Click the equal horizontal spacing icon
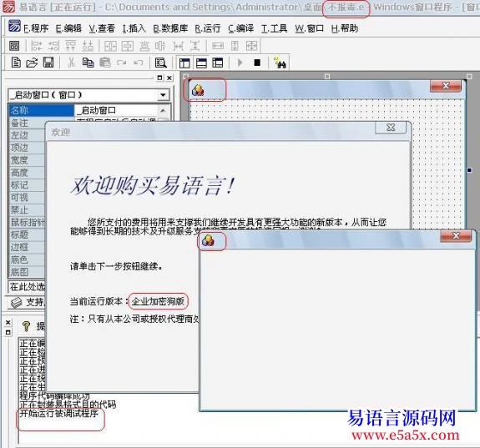This screenshot has height=448, width=480. (x=178, y=46)
